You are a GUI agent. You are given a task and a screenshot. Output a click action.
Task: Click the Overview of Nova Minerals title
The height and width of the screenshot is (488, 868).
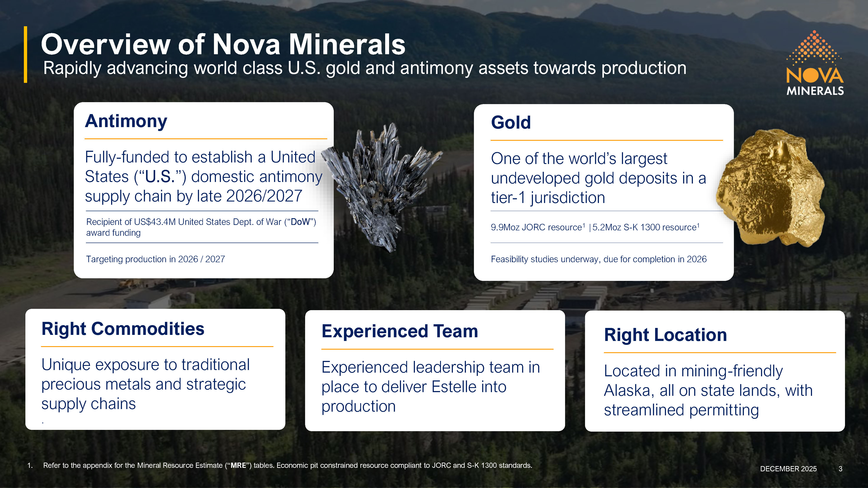pyautogui.click(x=223, y=44)
